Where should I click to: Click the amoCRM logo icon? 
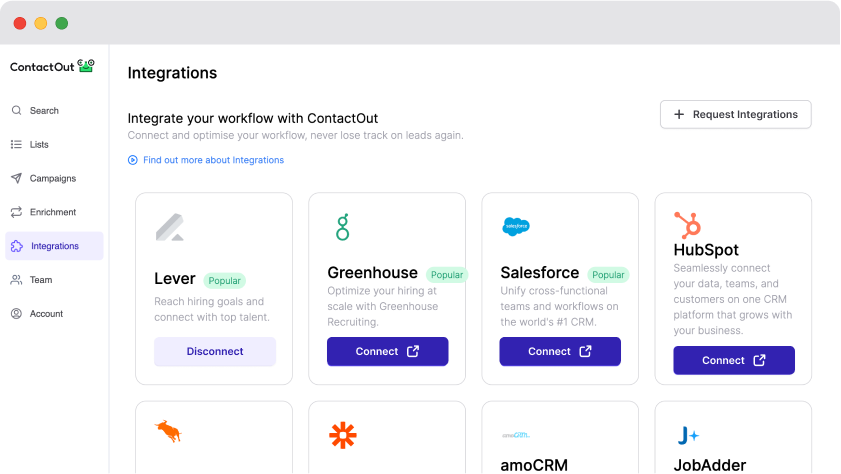[x=515, y=435]
